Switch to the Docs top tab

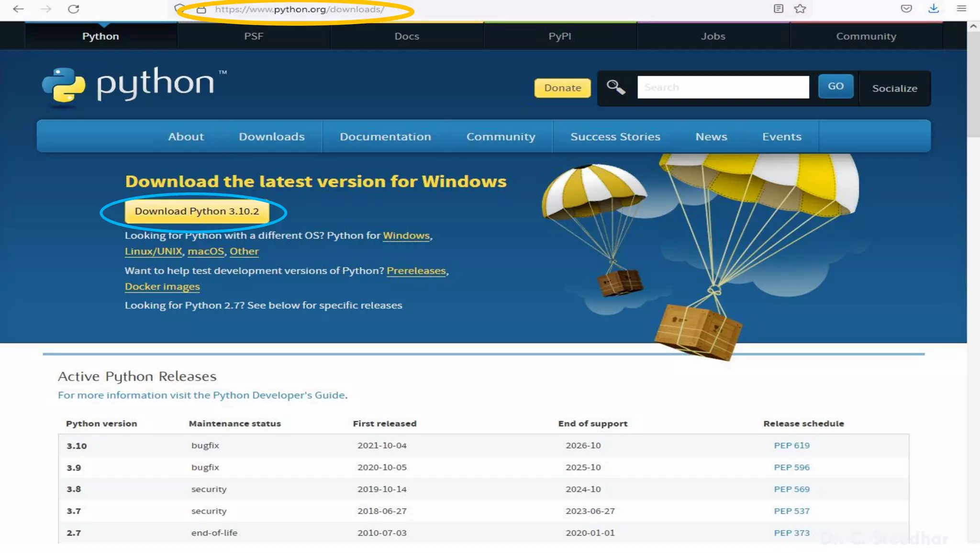[406, 36]
